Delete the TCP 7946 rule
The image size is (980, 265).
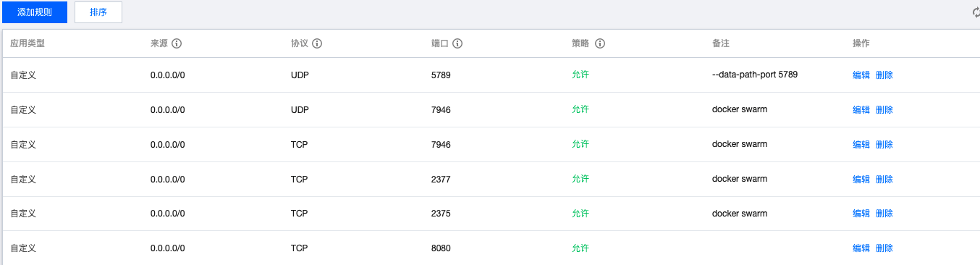point(884,144)
